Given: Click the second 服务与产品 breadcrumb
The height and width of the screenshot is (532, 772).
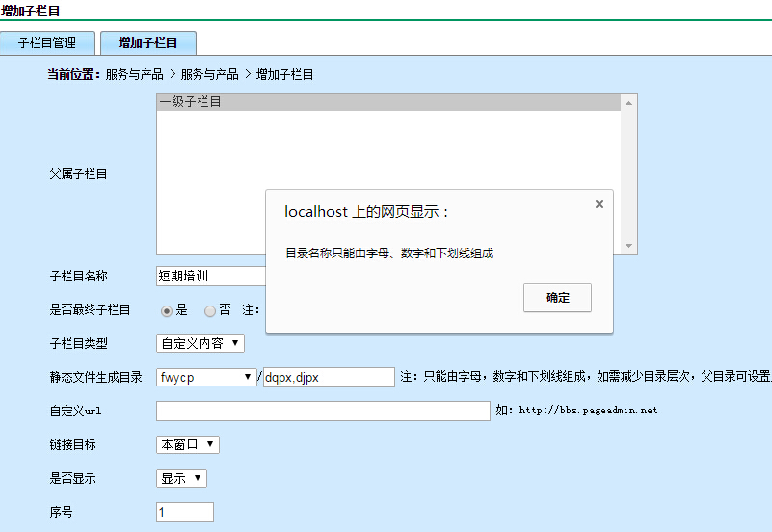Looking at the screenshot, I should pos(209,74).
